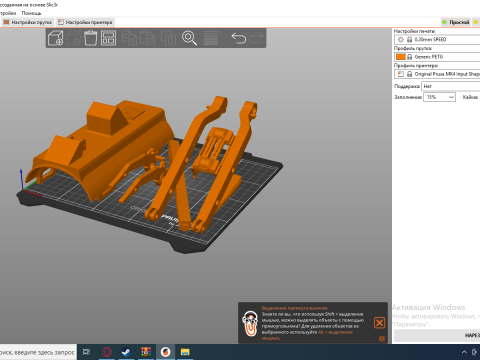Click the Copy icon in viewport toolbar
Viewport: 480px width, 360px height.
[129, 38]
